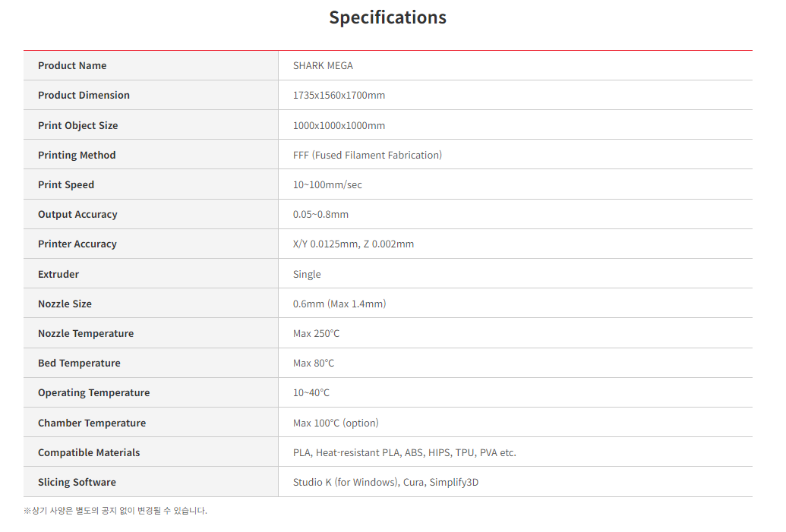This screenshot has height=532, width=786.
Task: Click the FFF (Fused Filament Fabrication) text
Action: point(367,156)
